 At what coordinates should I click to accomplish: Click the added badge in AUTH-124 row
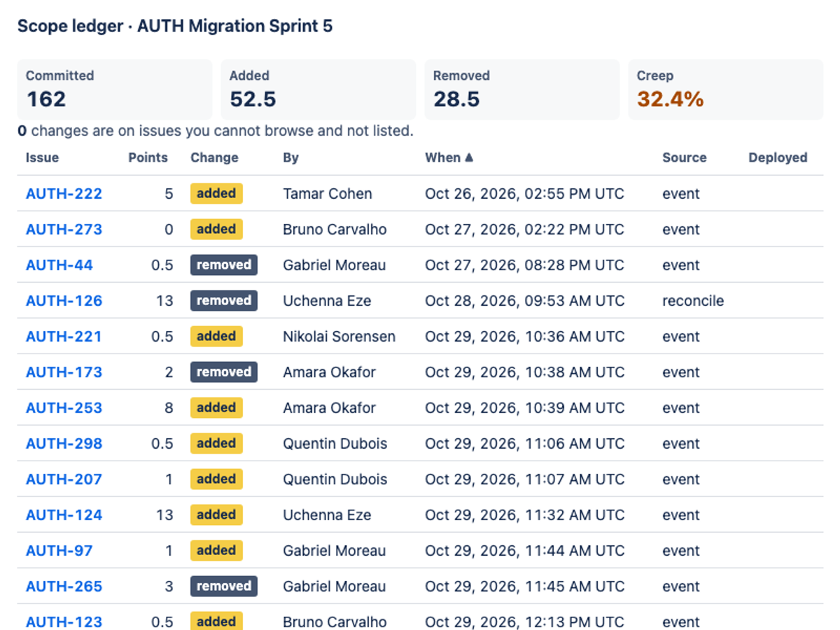pos(216,514)
